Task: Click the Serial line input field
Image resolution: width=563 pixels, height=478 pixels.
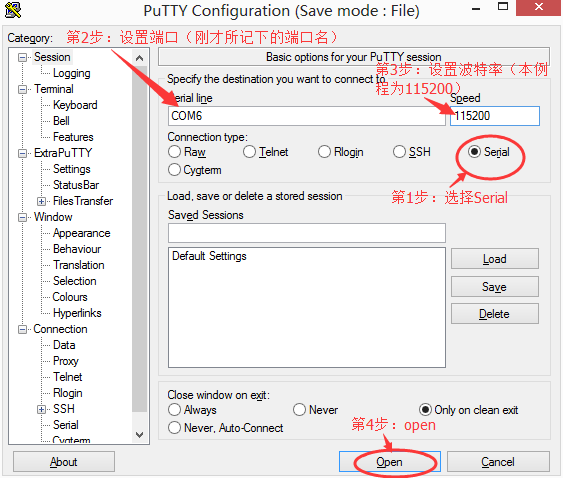Action: 307,116
